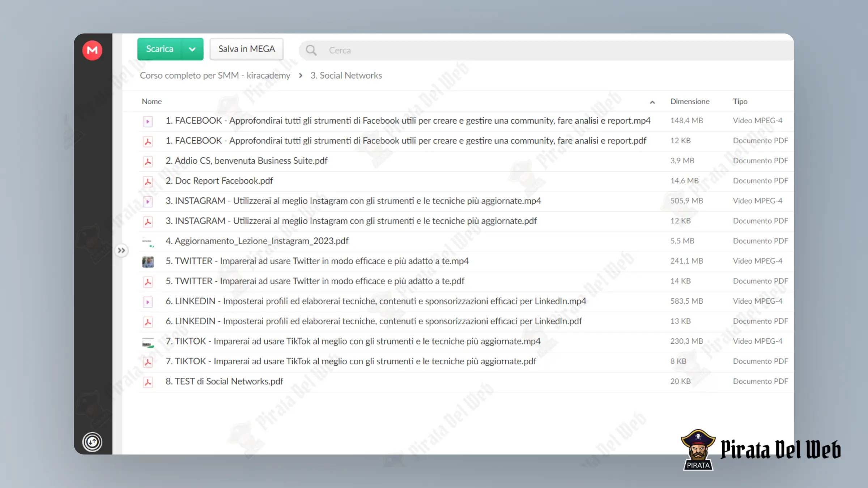
Task: Select file 1. FACEBOOK report.pdf name
Action: point(406,141)
